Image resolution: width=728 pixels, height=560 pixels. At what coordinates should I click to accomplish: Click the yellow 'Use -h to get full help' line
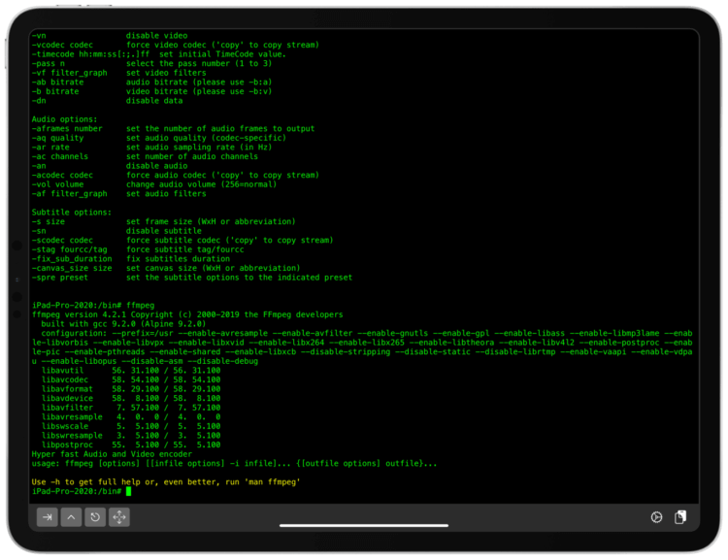coord(166,481)
